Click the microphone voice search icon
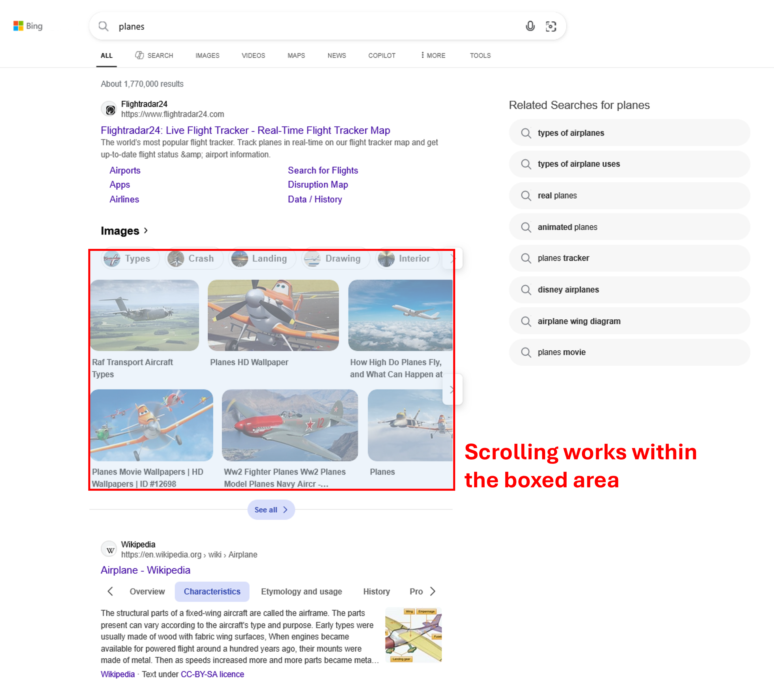 point(530,26)
